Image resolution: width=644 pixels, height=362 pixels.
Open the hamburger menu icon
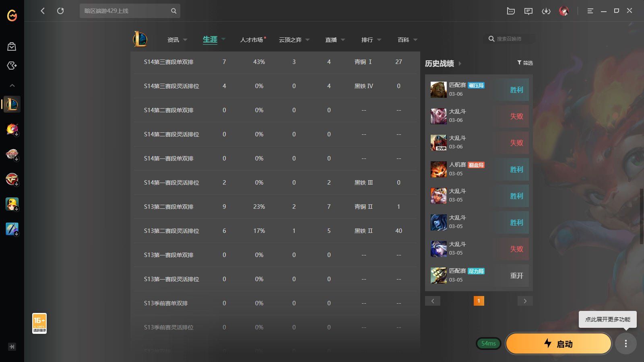(590, 11)
